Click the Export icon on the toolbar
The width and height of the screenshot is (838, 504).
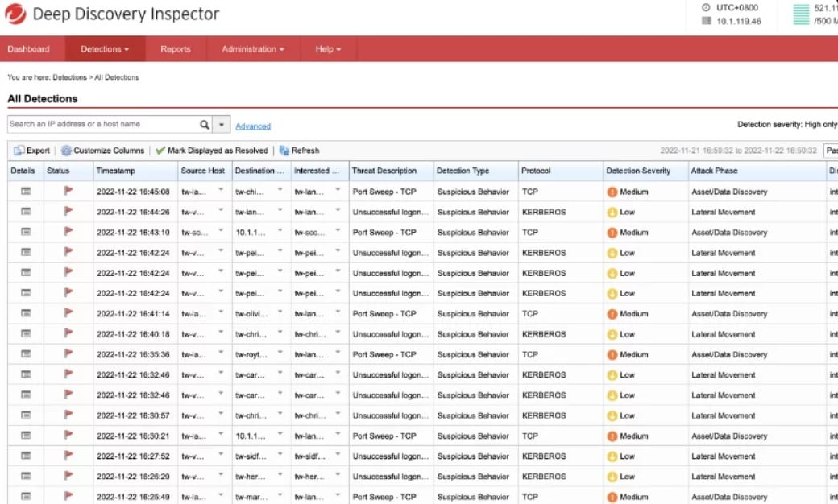20,150
